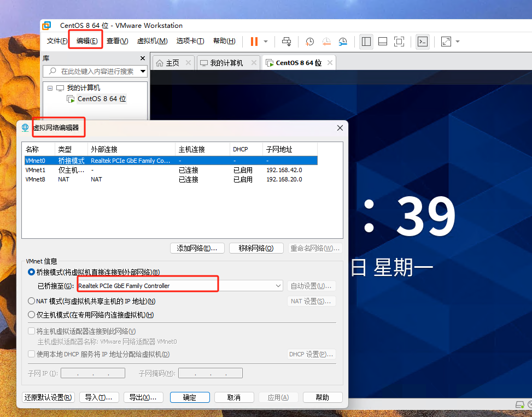Open the 编辑(E) menu

[87, 41]
